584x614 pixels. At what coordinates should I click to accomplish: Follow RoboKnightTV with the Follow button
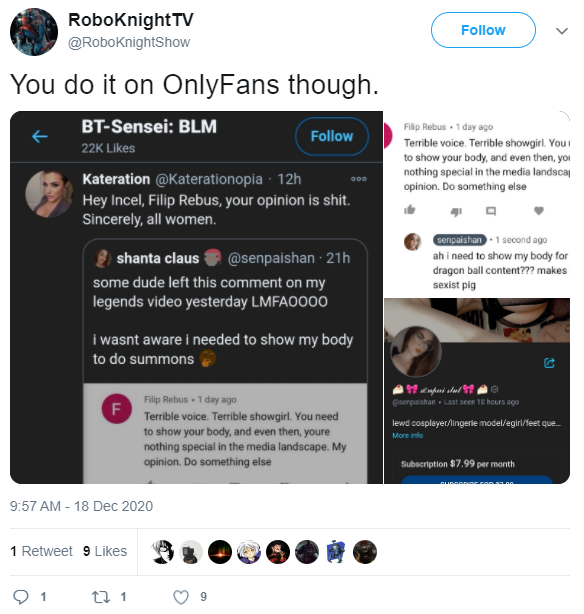483,30
